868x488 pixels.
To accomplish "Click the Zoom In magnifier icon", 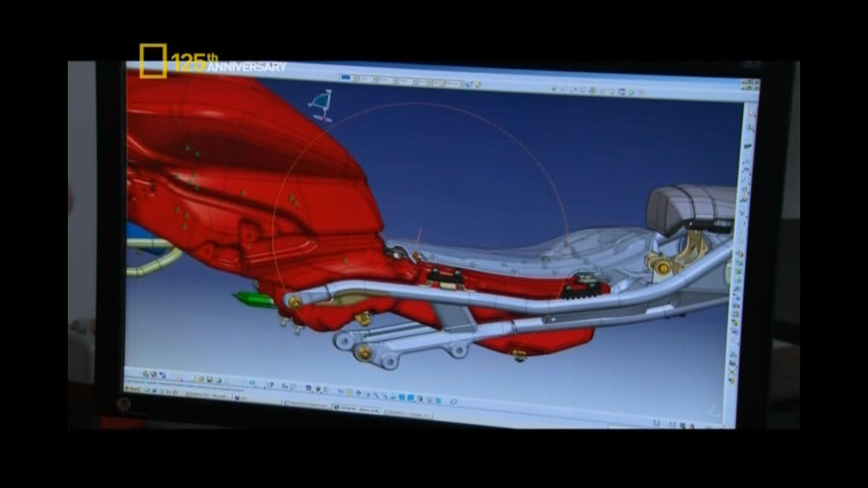I will 376,395.
